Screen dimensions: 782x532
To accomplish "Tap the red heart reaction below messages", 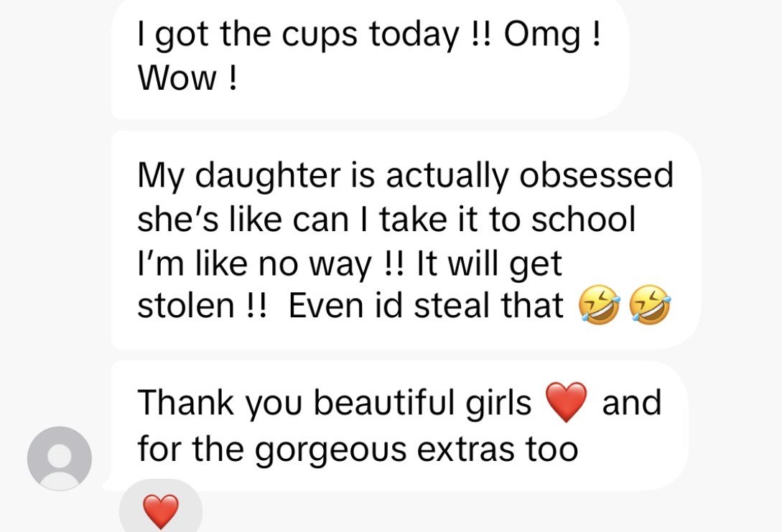I will click(161, 511).
